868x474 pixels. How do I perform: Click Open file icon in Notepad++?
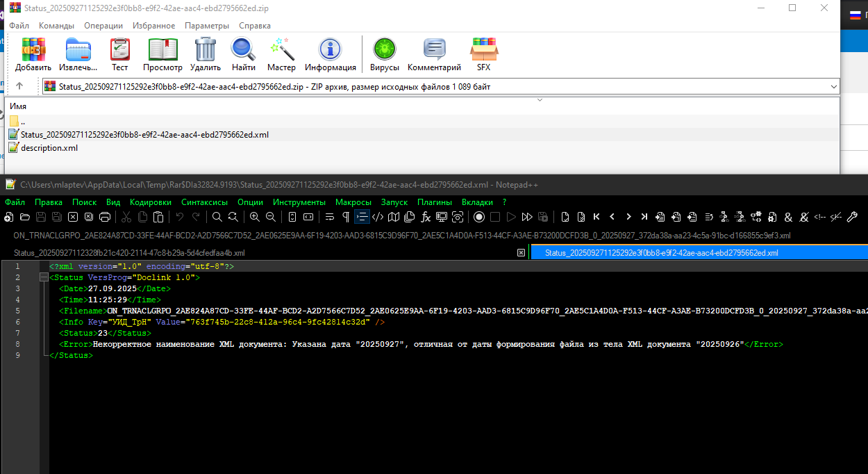coord(24,217)
